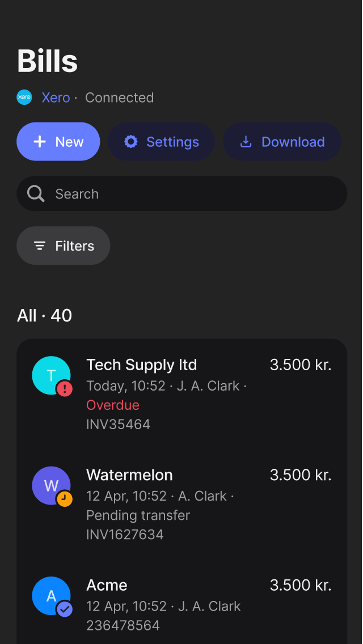This screenshot has width=363, height=644.
Task: Expand the Filters options
Action: [x=64, y=246]
